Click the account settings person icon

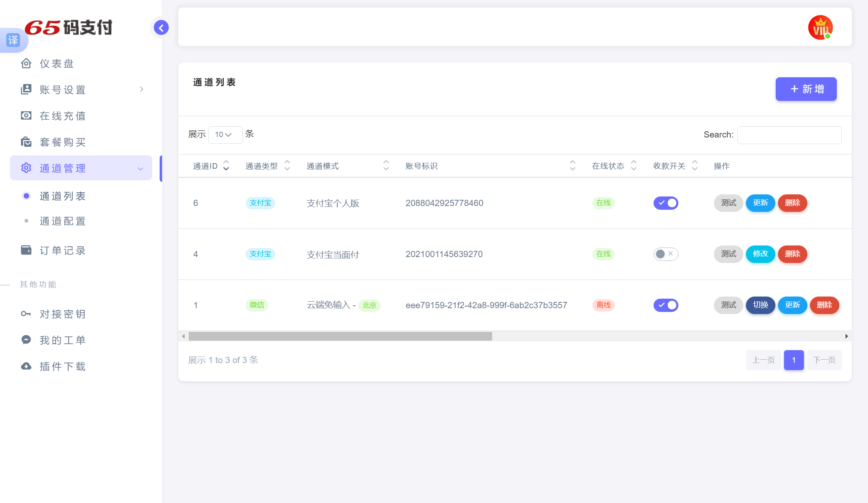[x=26, y=89]
